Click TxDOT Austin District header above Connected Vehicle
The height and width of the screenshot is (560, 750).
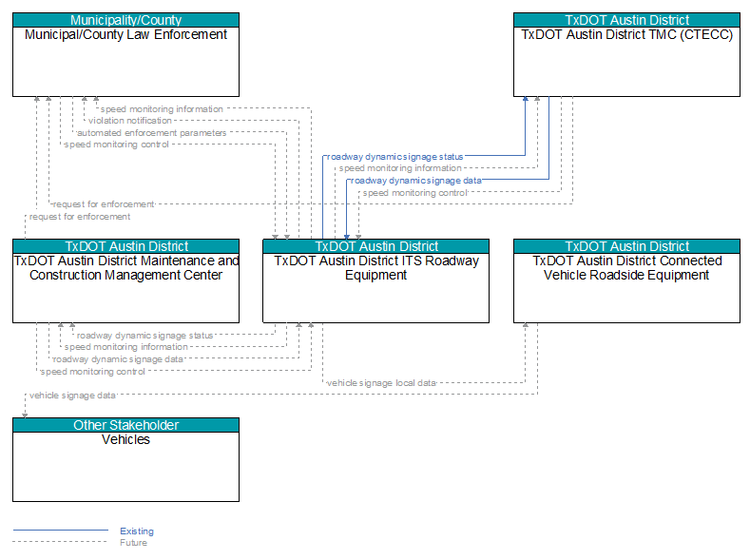point(626,246)
